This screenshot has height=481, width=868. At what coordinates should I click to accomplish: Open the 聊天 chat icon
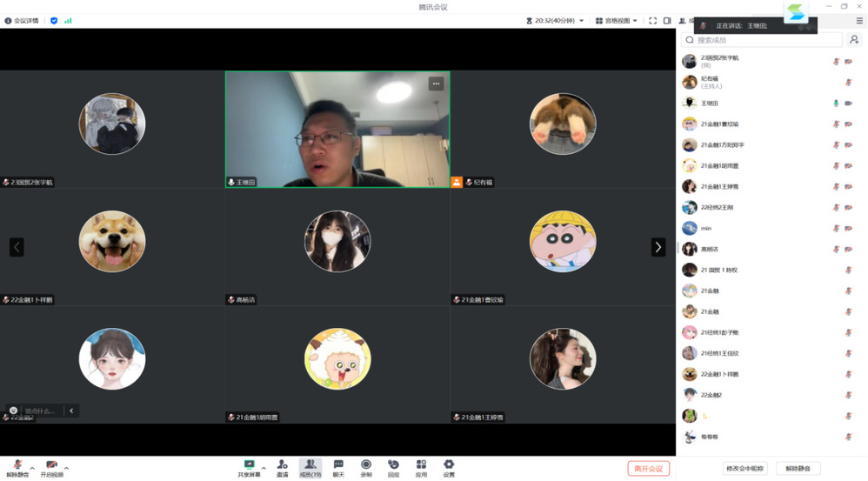(338, 466)
